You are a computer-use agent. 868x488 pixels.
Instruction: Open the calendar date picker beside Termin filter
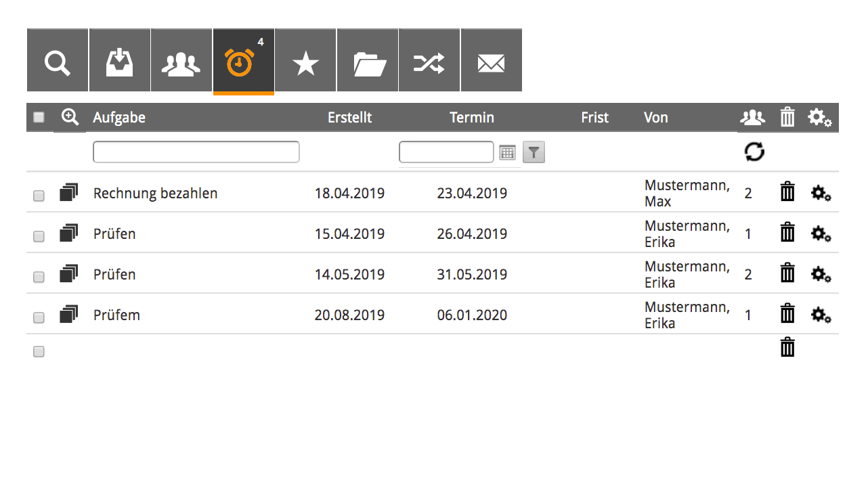click(x=508, y=152)
